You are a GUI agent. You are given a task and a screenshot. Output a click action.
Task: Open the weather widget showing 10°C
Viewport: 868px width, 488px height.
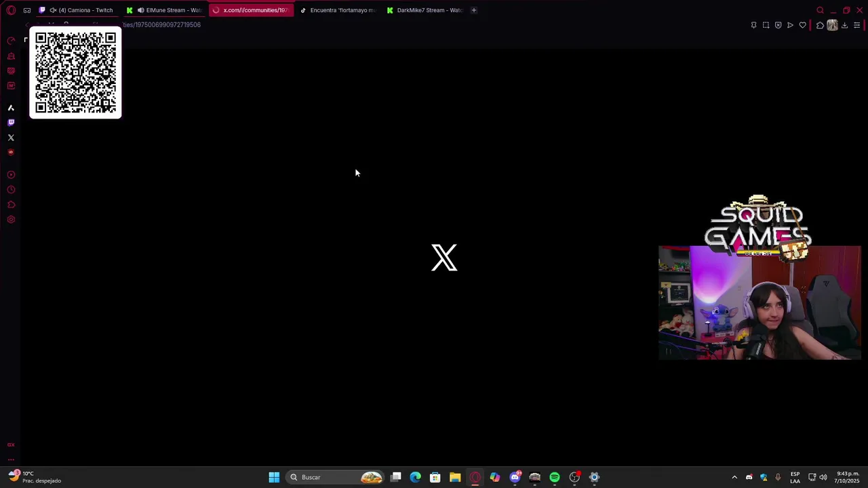[x=34, y=477]
